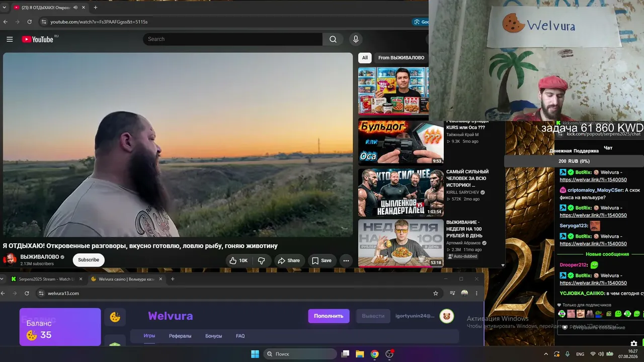The width and height of the screenshot is (644, 362).
Task: Open site info for youtube.com address
Action: [44, 22]
